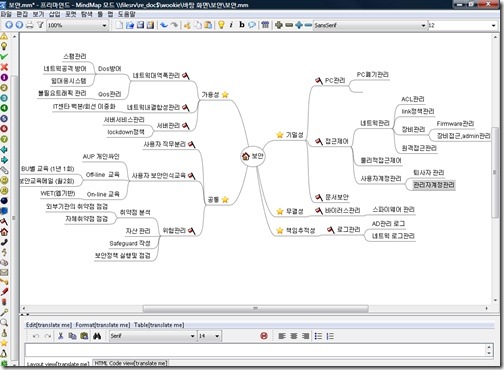Click the lightbulb icon in the toolbar

221,25
